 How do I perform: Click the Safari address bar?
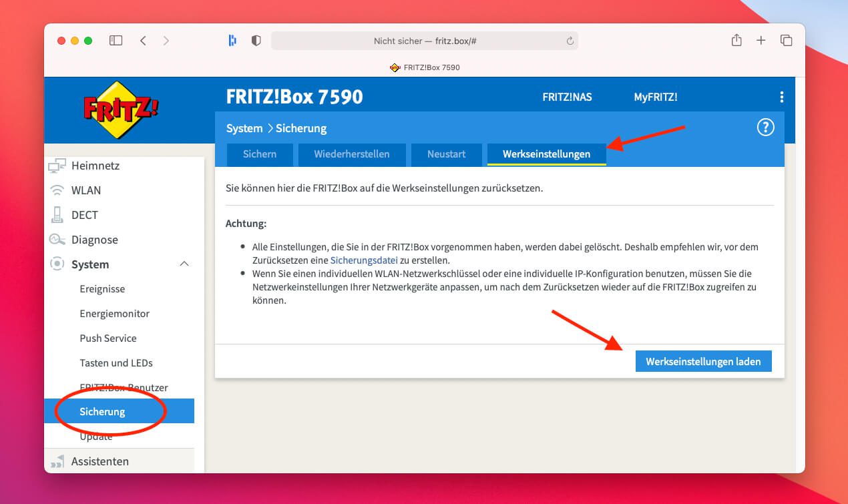[425, 41]
